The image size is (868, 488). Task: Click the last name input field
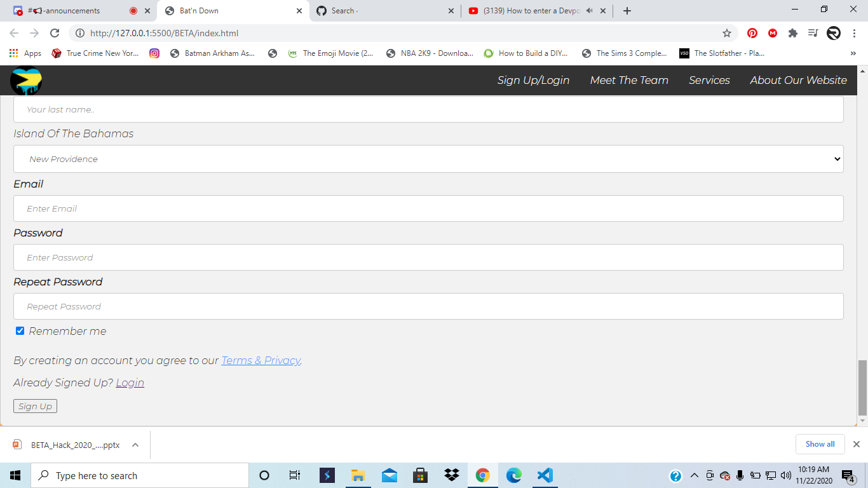[x=428, y=109]
